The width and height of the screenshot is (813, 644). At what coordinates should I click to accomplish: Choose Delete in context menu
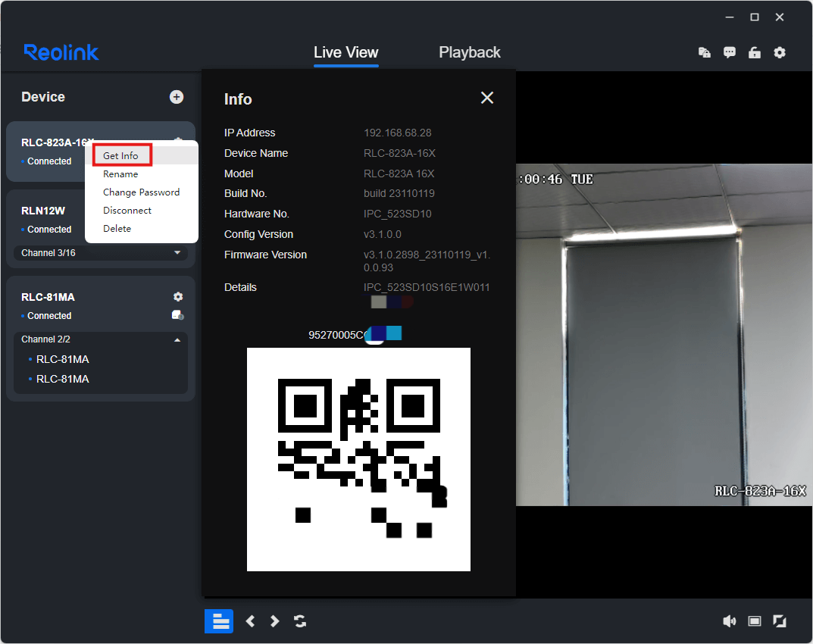pyautogui.click(x=117, y=229)
